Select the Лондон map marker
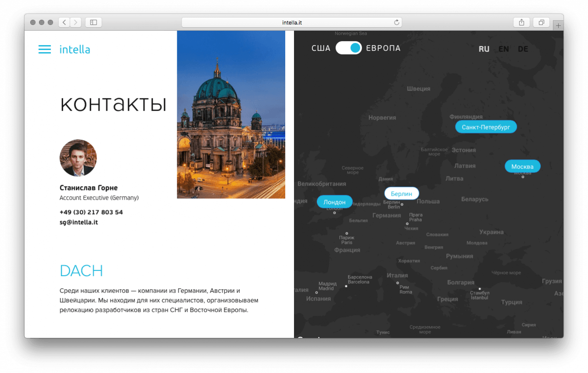Viewport: 588px width, 373px height. point(334,202)
